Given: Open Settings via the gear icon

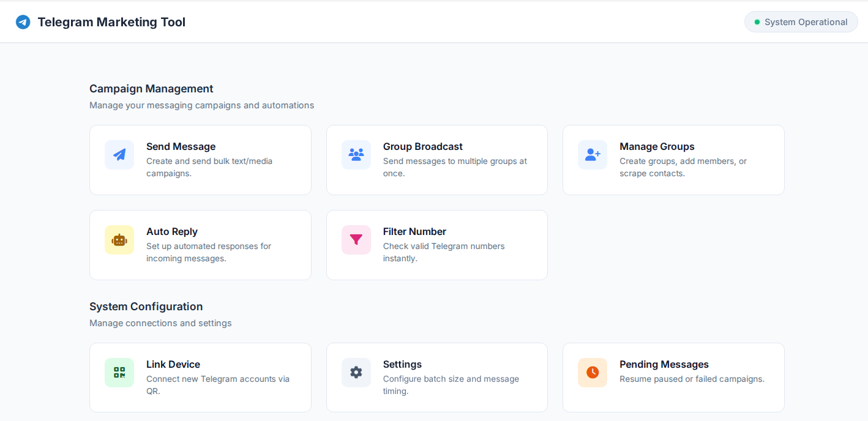Looking at the screenshot, I should [356, 373].
